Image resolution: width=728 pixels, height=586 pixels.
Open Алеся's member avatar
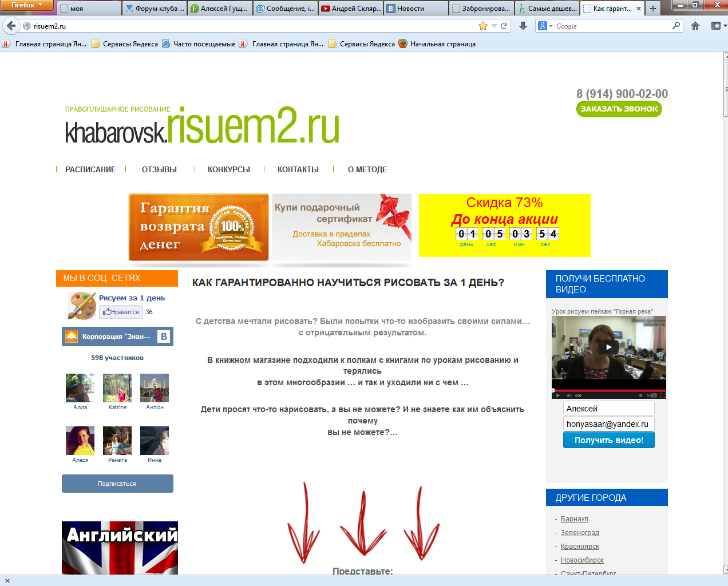80,441
